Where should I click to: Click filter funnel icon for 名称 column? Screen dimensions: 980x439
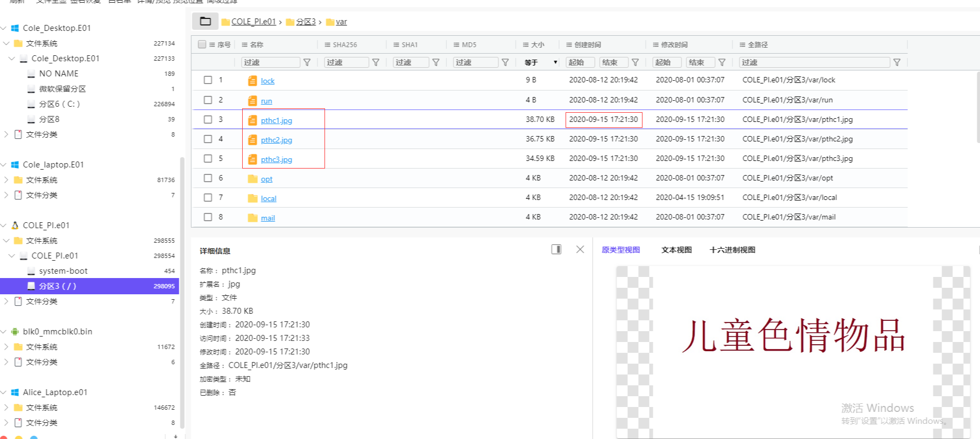[307, 62]
